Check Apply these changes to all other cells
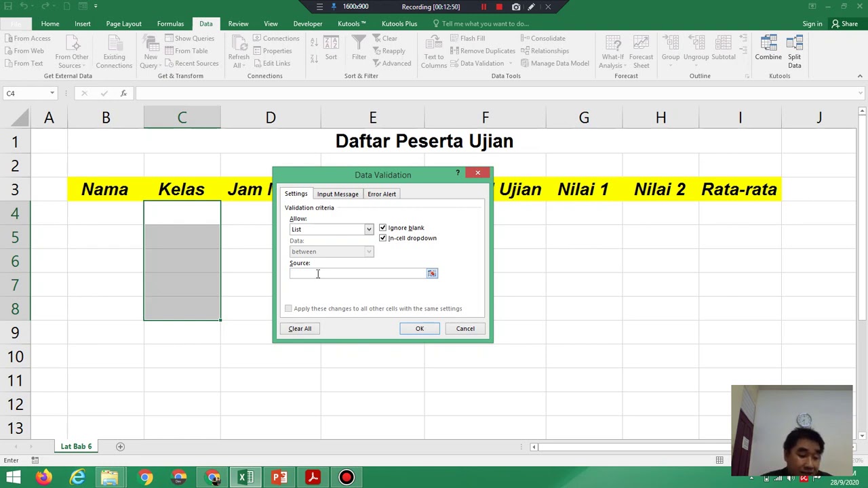Viewport: 868px width, 488px height. (288, 308)
